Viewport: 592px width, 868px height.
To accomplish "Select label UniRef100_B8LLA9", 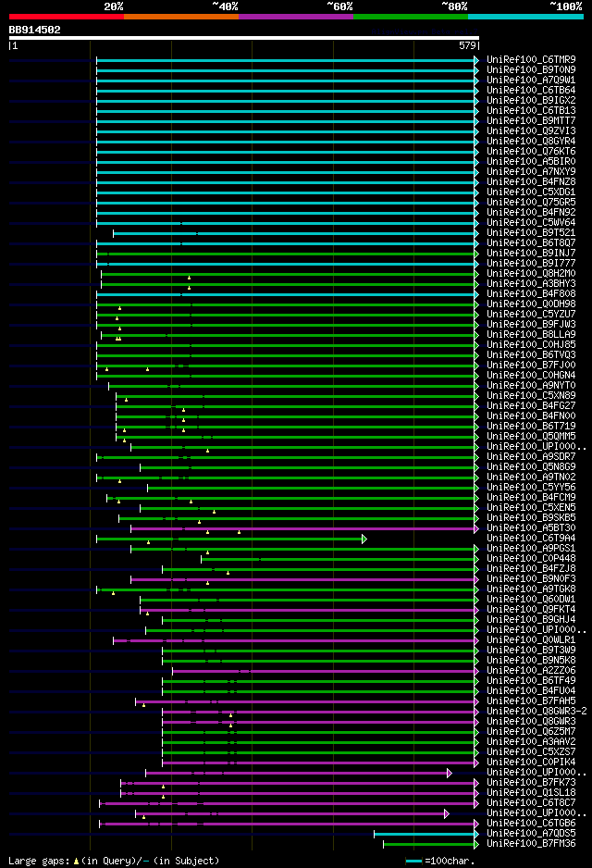I will tap(531, 334).
